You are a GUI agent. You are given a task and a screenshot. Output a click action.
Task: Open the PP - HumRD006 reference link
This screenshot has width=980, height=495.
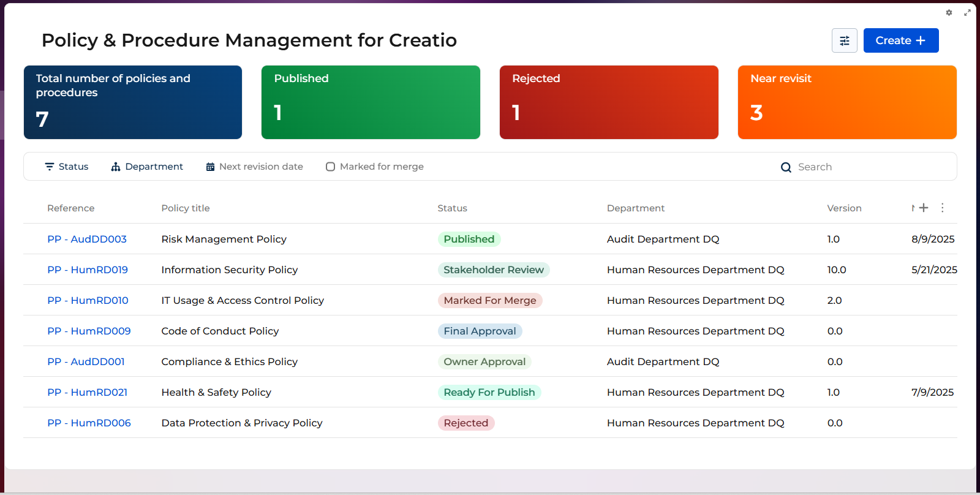89,423
